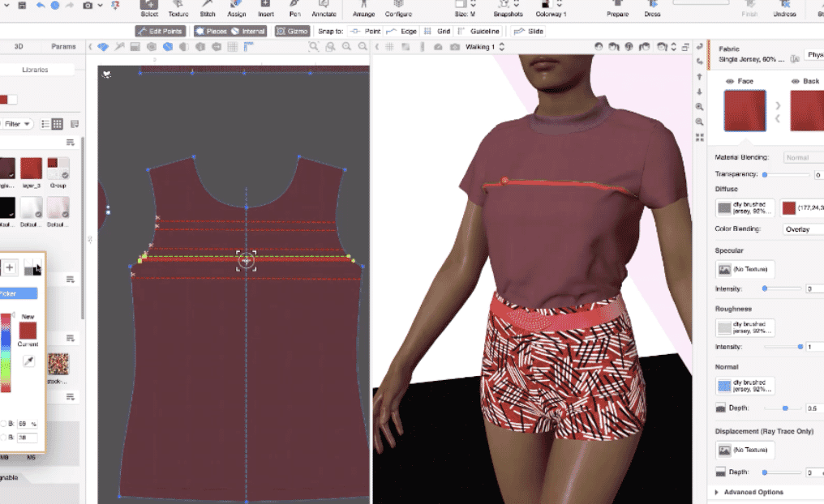Toggle the Internal selection filter

click(248, 31)
